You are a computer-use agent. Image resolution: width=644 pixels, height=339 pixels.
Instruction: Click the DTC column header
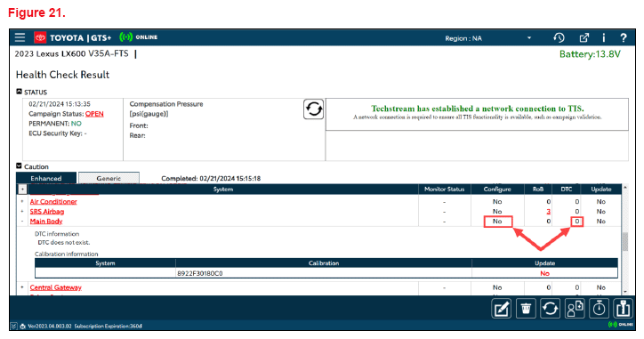567,189
